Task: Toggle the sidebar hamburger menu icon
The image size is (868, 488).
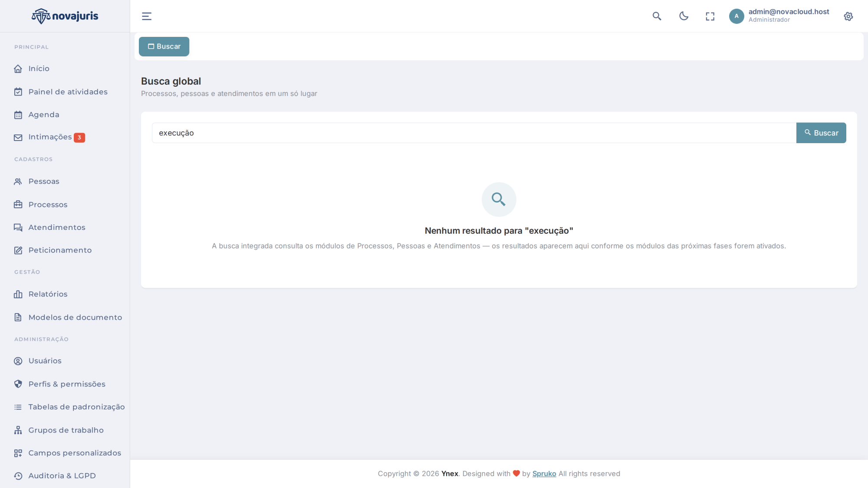Action: 147,16
